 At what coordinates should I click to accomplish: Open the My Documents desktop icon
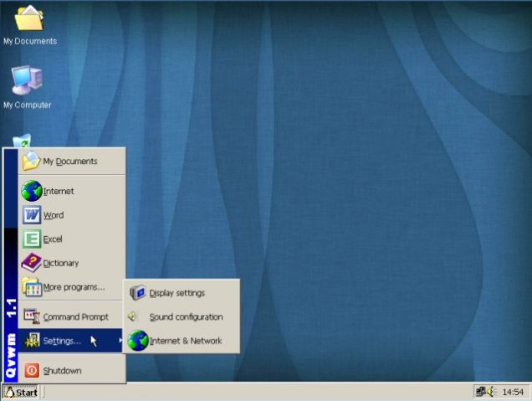(29, 18)
